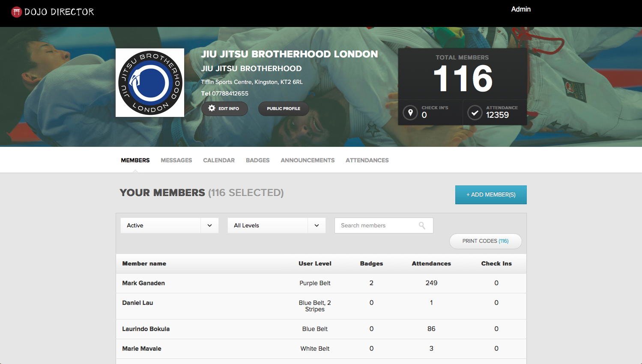
Task: Click the attendance checkmark circle icon
Action: tap(475, 113)
